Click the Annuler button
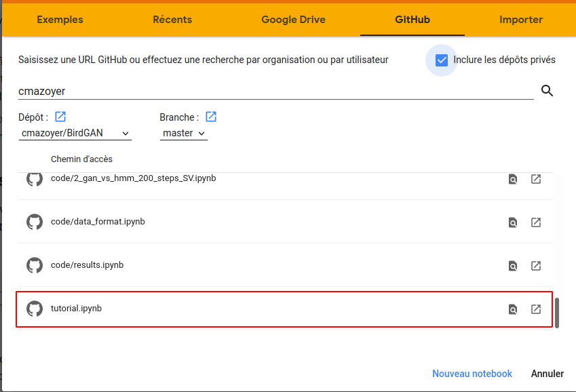 [x=548, y=374]
